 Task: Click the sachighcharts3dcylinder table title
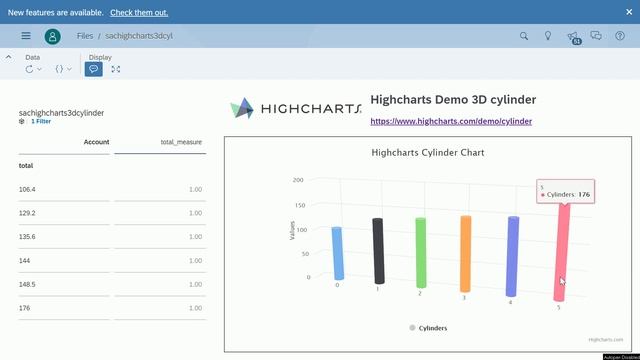(x=61, y=113)
